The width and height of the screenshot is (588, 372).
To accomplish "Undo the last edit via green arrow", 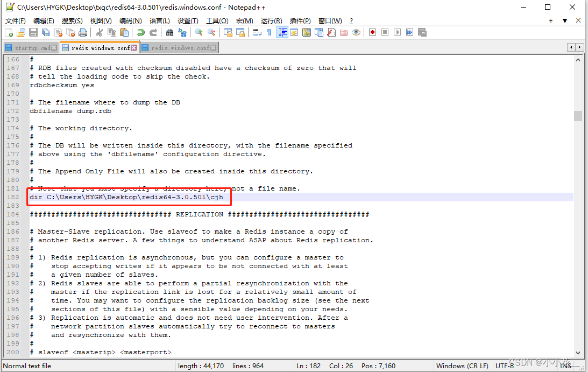I will coord(140,32).
